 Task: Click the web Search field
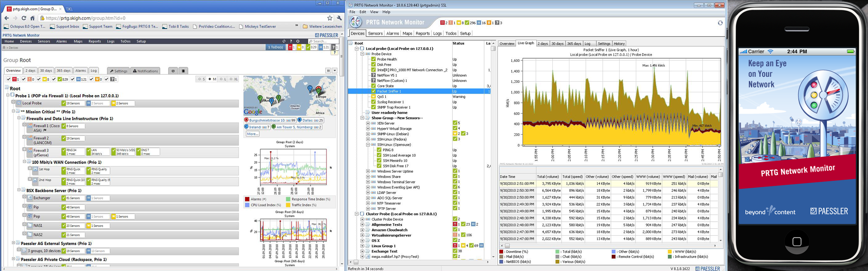324,41
